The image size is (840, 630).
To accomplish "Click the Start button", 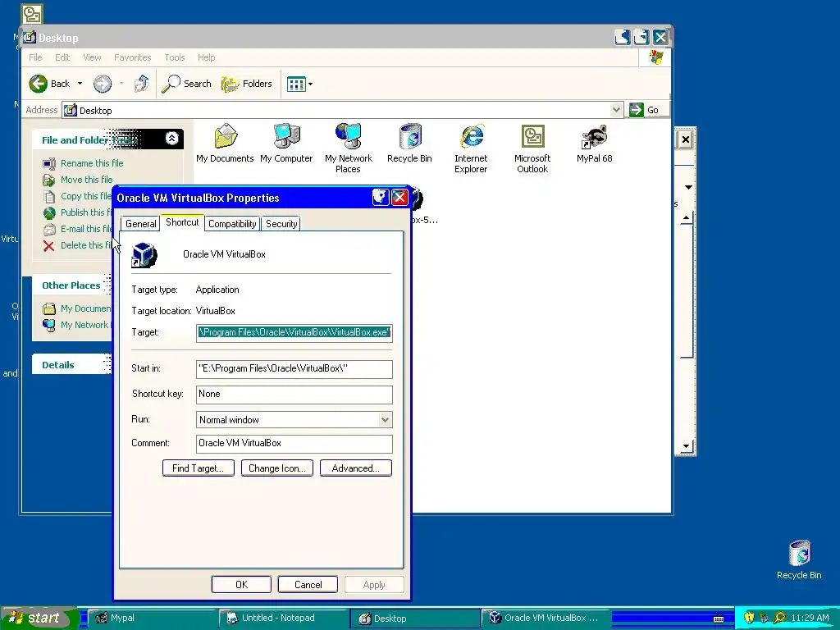I will [x=39, y=618].
